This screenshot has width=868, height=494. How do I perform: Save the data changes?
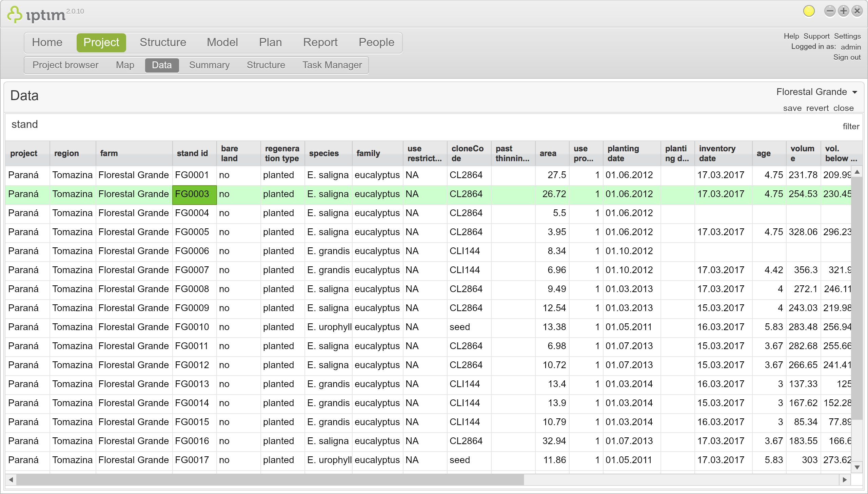click(792, 108)
